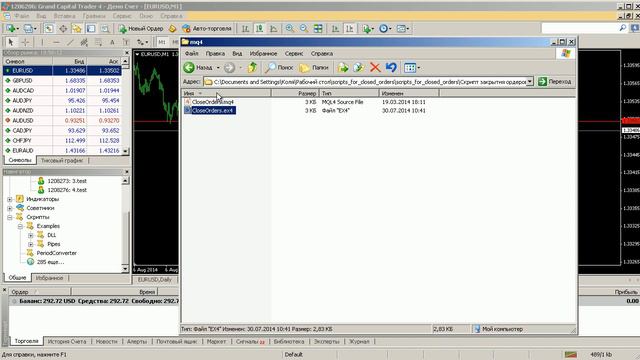The height and width of the screenshot is (360, 640).
Task: Switch to EURUSD,Daily chart tab
Action: [x=154, y=280]
